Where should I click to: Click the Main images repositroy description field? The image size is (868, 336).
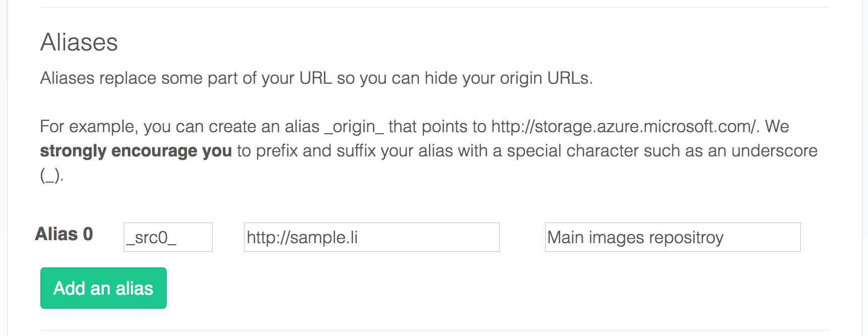click(x=673, y=237)
